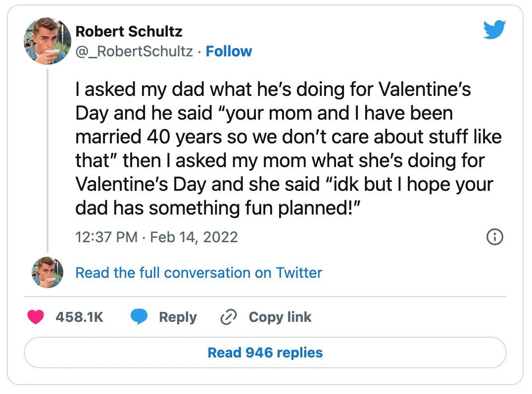This screenshot has height=394, width=532.
Task: Click the Robert Schultz display name
Action: click(129, 32)
